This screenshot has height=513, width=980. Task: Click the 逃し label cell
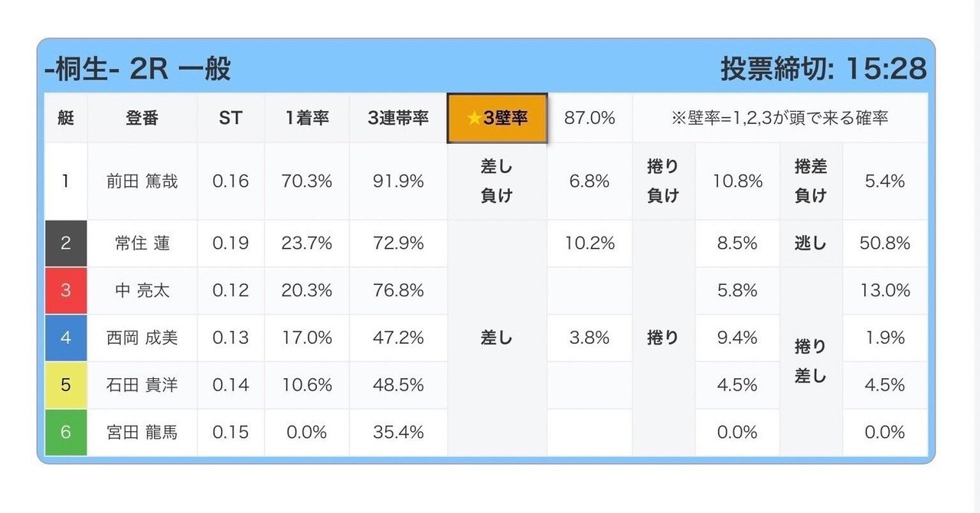810,243
